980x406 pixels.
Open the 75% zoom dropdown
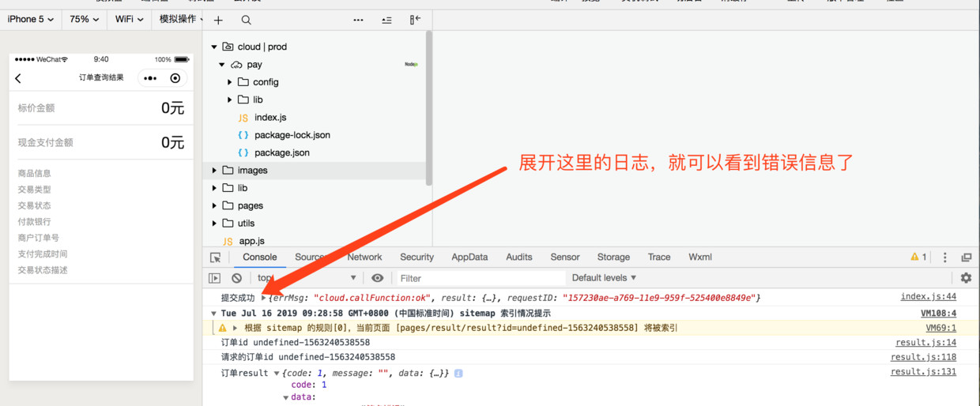(85, 19)
